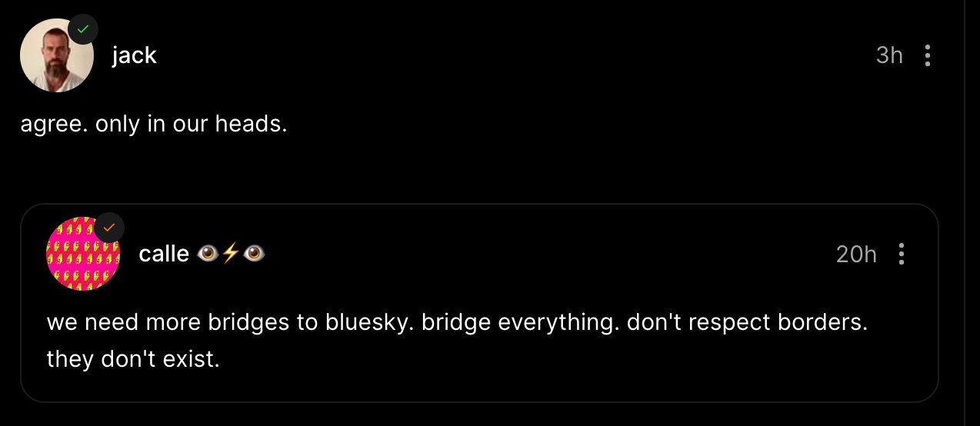Click the right eye emoji beside calle
Image resolution: width=980 pixels, height=426 pixels.
(255, 254)
